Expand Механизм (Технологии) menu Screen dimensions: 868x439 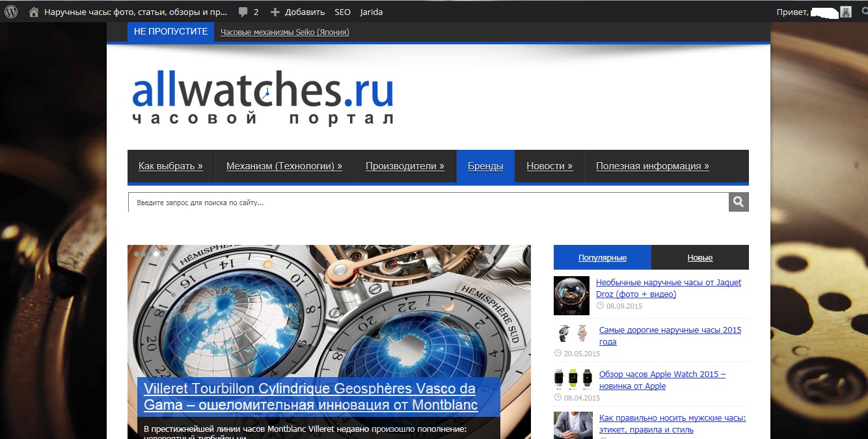(284, 166)
